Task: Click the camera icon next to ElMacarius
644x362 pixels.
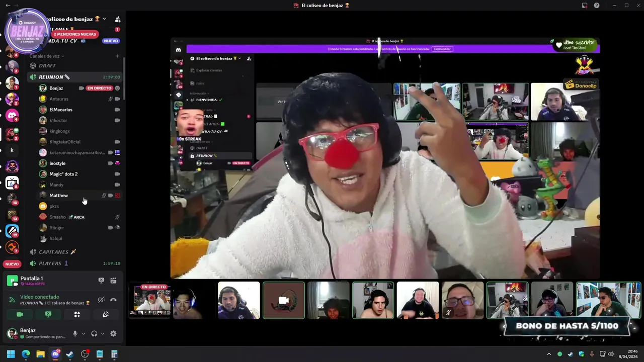Action: (117, 110)
